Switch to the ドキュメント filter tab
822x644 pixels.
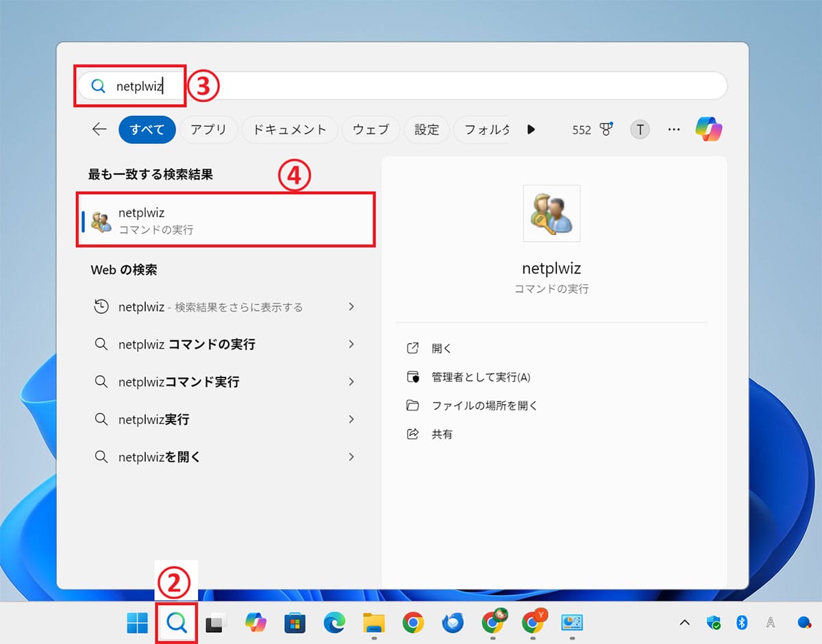[x=290, y=129]
